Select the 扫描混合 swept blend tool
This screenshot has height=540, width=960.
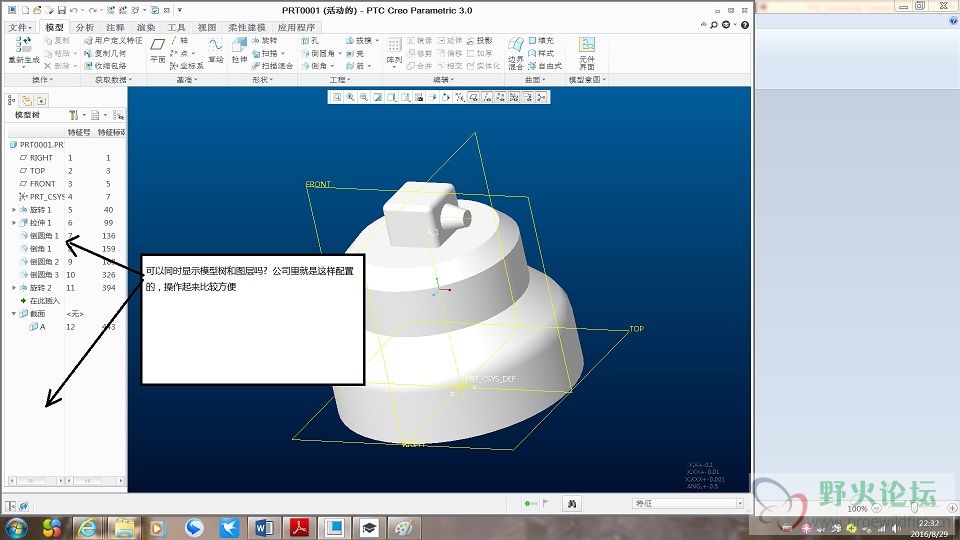point(272,66)
